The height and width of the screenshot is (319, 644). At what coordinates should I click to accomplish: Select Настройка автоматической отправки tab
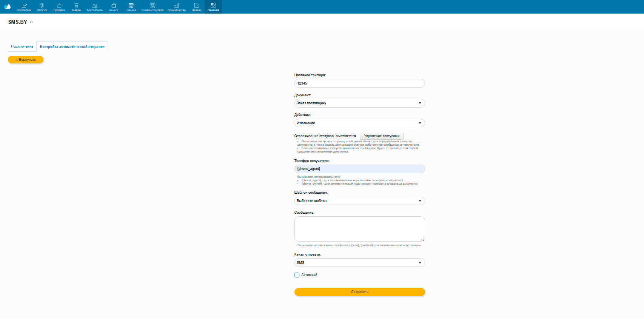click(x=72, y=47)
